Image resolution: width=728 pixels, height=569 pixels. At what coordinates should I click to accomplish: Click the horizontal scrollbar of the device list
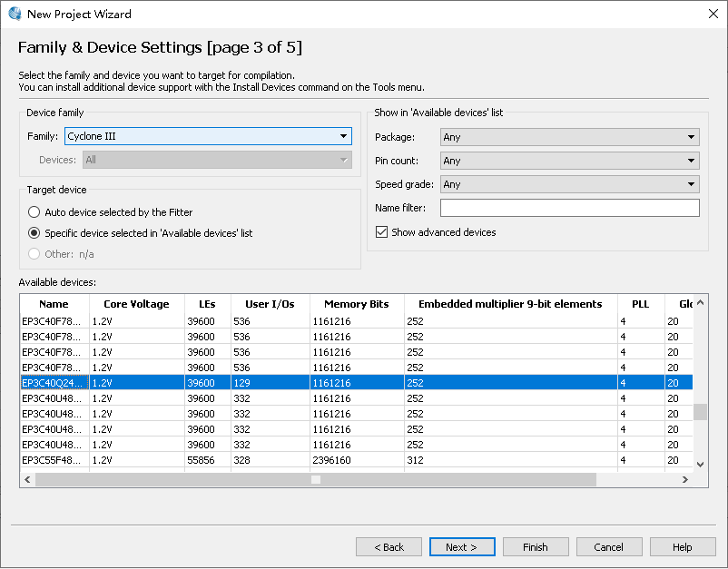point(315,479)
